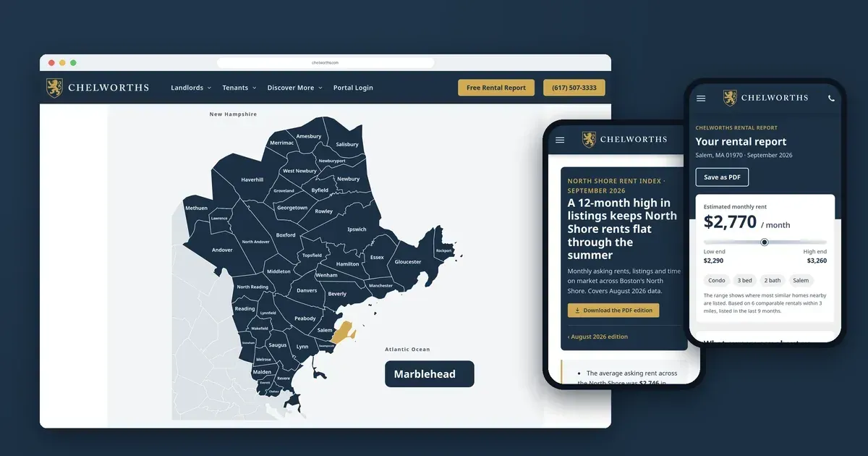868x456 pixels.
Task: Select Saugus on the map
Action: (x=278, y=345)
